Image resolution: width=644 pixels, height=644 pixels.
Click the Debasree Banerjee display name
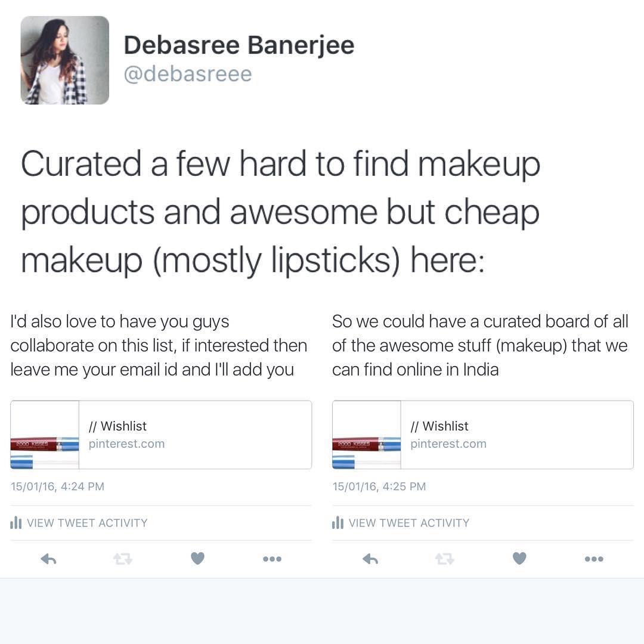pos(239,45)
